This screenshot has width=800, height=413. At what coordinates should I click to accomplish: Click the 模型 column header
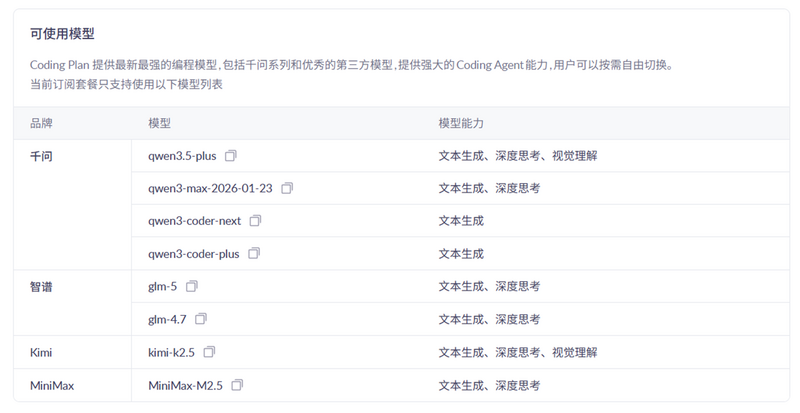[x=159, y=123]
